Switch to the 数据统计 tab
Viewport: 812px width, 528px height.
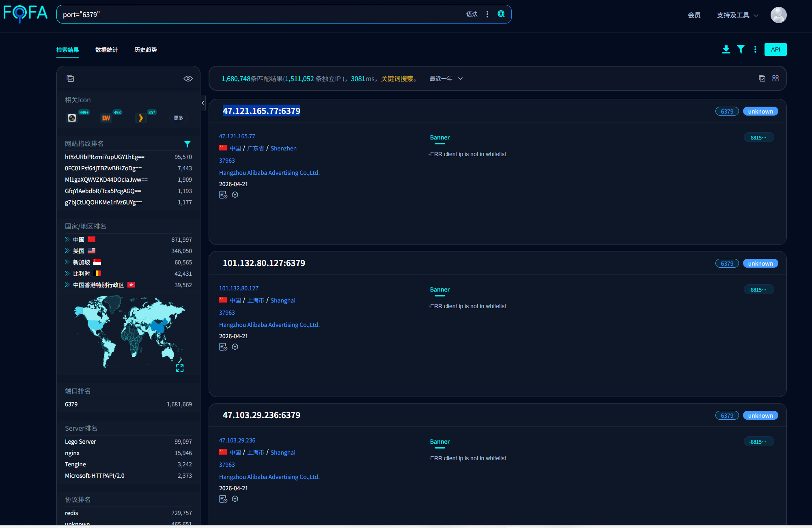click(x=106, y=50)
